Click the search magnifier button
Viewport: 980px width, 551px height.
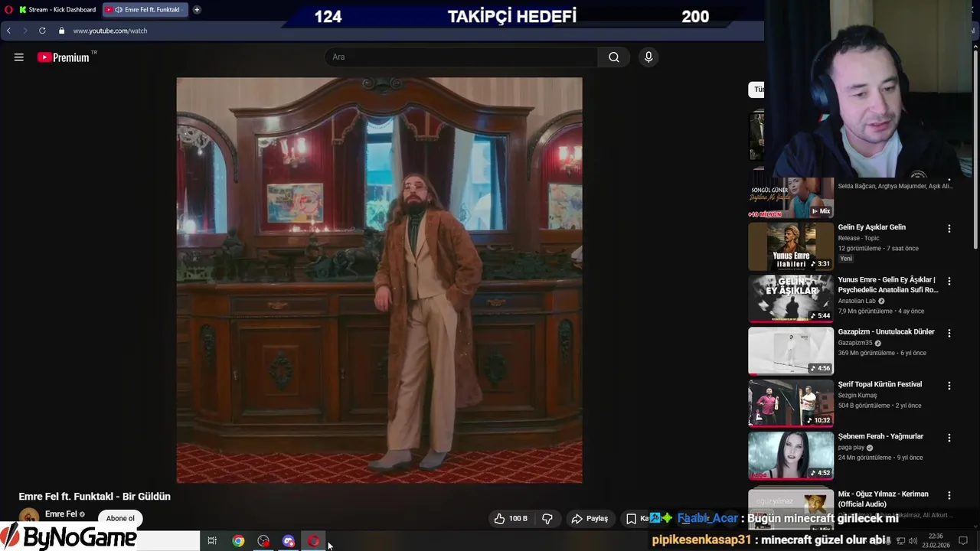614,57
